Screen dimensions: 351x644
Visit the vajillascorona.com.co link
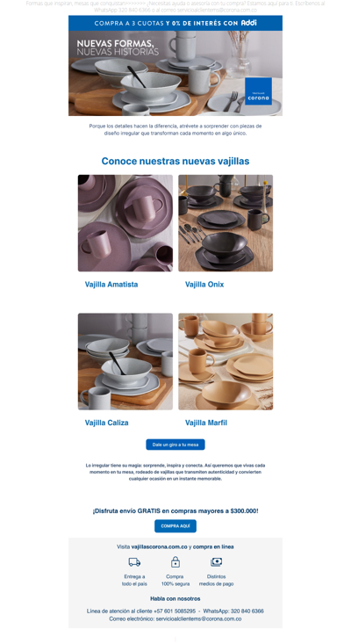point(159,546)
